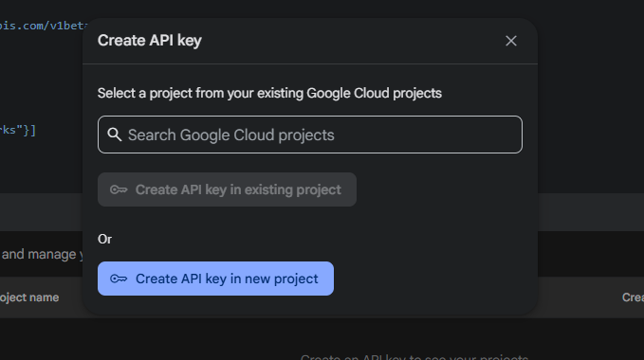Click the rks"}] code snippet

[x=18, y=131]
